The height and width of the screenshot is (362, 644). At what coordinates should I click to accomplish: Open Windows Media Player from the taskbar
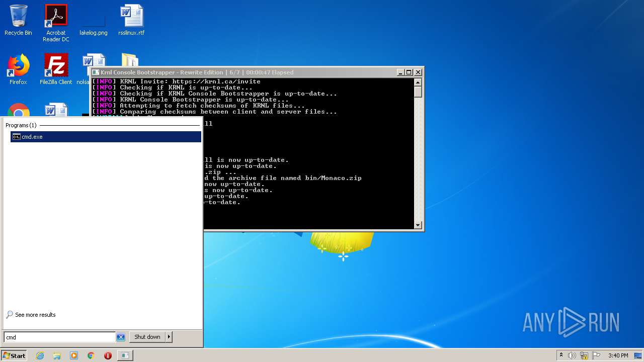[x=74, y=355]
